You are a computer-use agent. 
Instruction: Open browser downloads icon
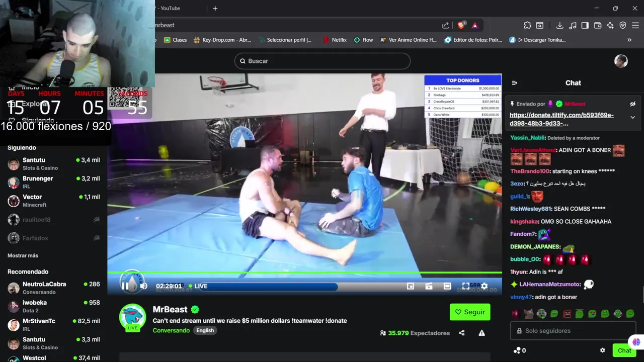pyautogui.click(x=559, y=25)
